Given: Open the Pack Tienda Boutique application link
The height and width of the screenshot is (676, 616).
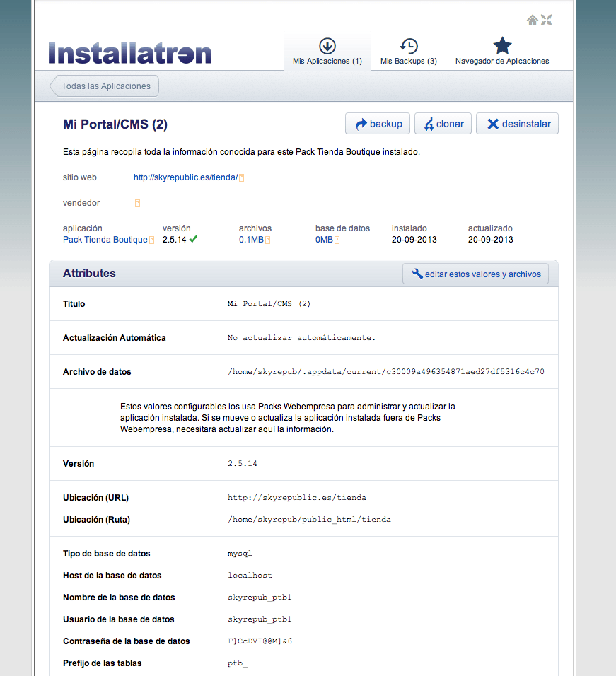Looking at the screenshot, I should click(105, 240).
